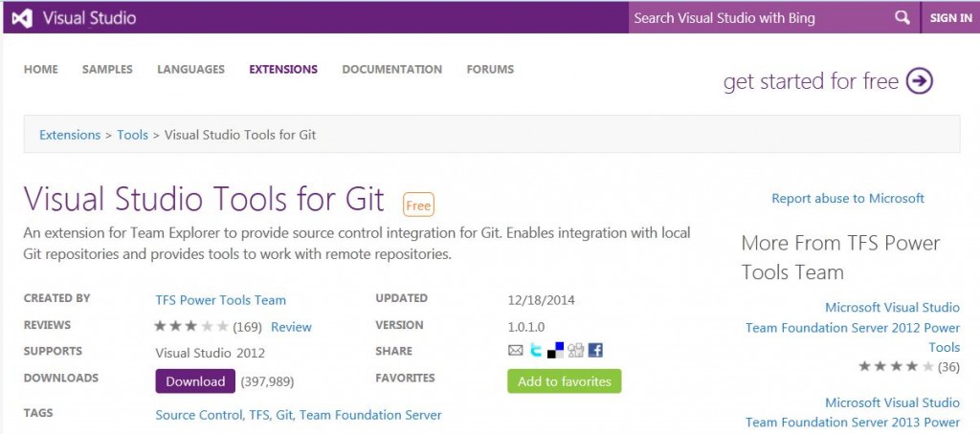Viewport: 980px width, 434px height.
Task: Share on Delicious icon
Action: [x=556, y=350]
